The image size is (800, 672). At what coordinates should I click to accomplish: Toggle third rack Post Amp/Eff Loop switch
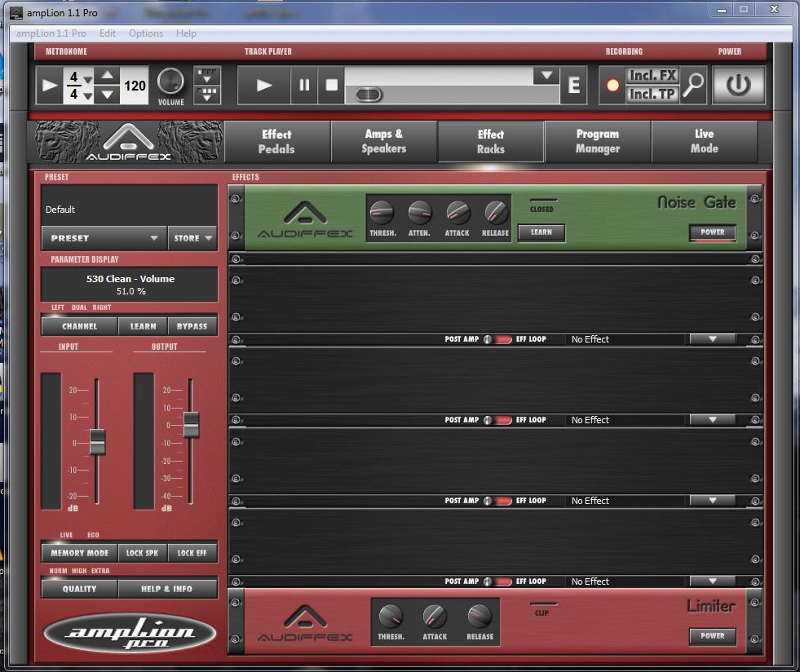pos(498,501)
